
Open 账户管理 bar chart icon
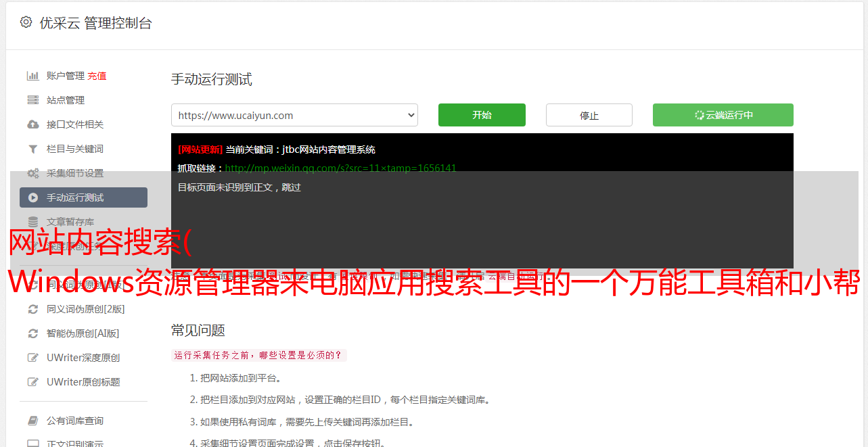(x=32, y=76)
